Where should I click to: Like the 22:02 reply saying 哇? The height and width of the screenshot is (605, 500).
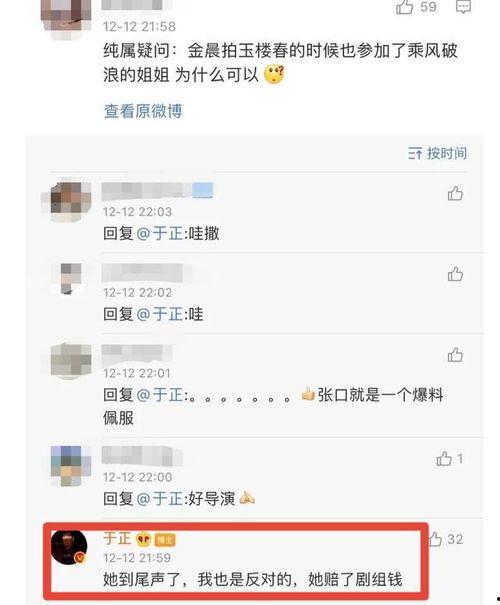click(x=455, y=274)
